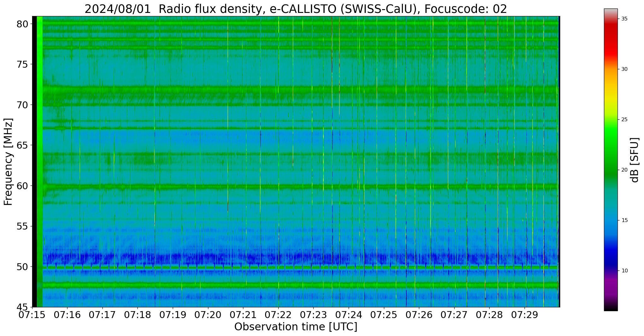Select the "Observation time [UTC]" axis label
The height and width of the screenshot is (336, 644).
tap(296, 327)
